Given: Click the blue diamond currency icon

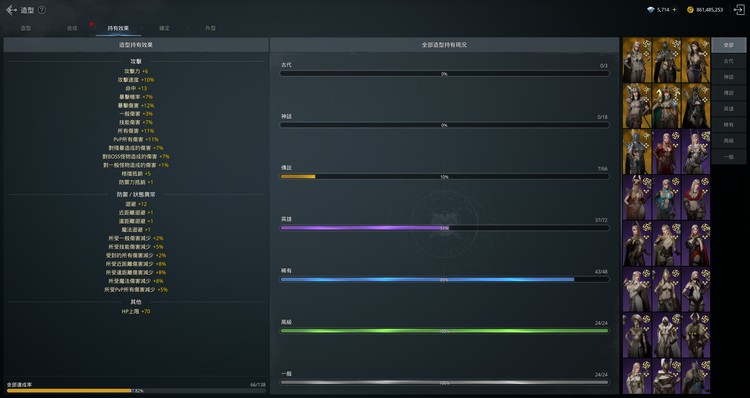Looking at the screenshot, I should coord(651,10).
